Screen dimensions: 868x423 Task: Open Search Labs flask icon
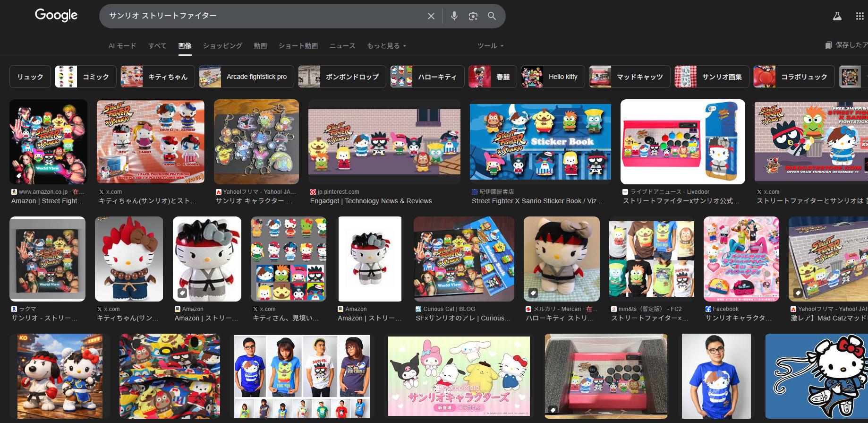coord(837,16)
